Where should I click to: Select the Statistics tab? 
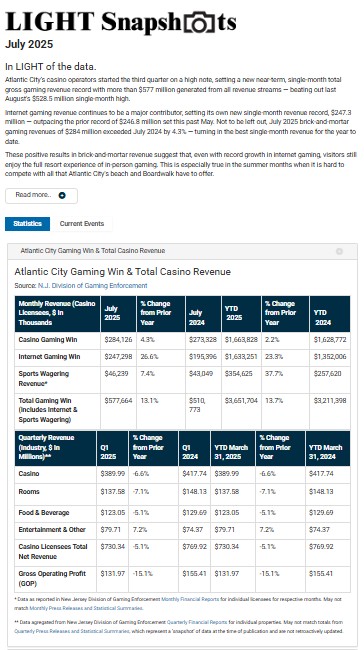coord(27,224)
